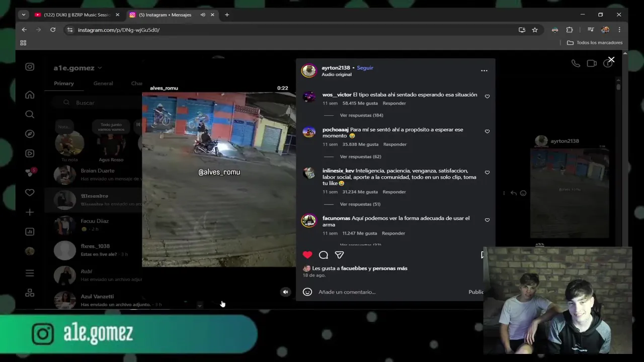Open the three-dot options menu of the post
The width and height of the screenshot is (644, 362).
484,70
